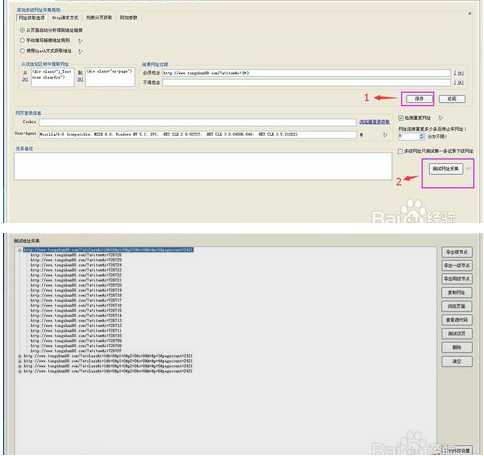Click help icon next to duplicate URL checkbox
Image resolution: width=484 pixels, height=456 pixels.
pos(440,118)
